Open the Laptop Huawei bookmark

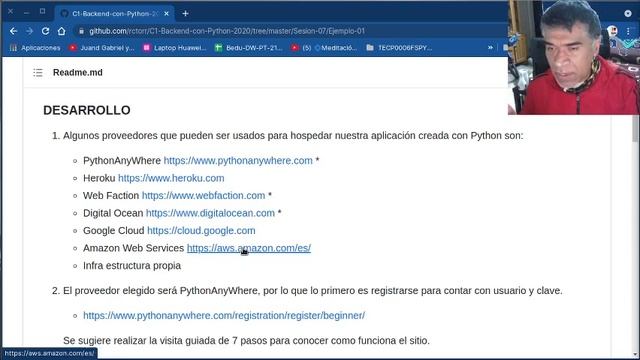click(x=175, y=48)
